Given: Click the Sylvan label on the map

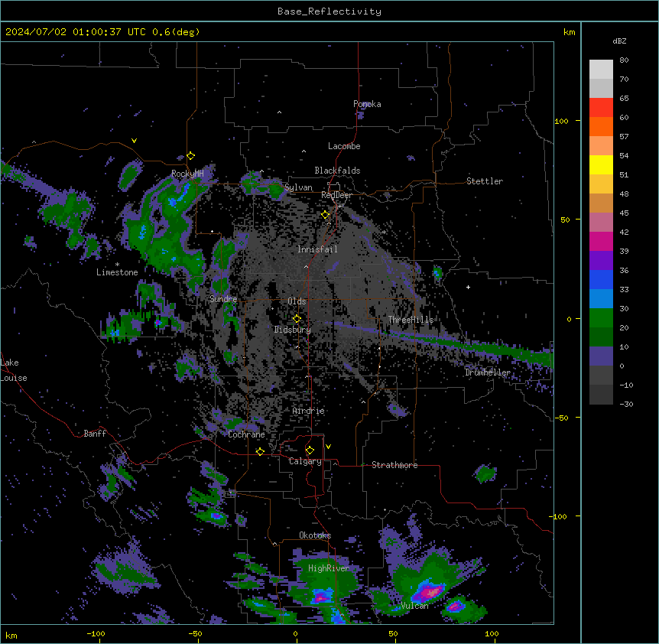Looking at the screenshot, I should 298,187.
